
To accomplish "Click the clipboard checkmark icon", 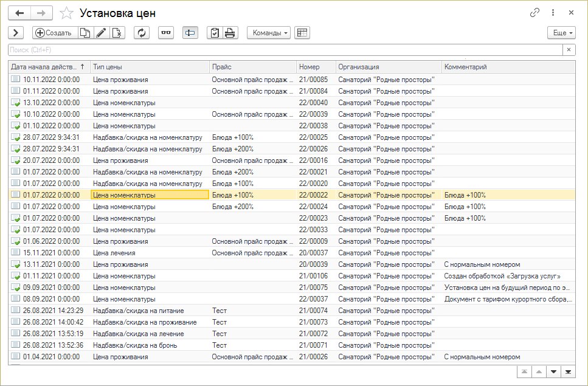I will click(x=214, y=33).
